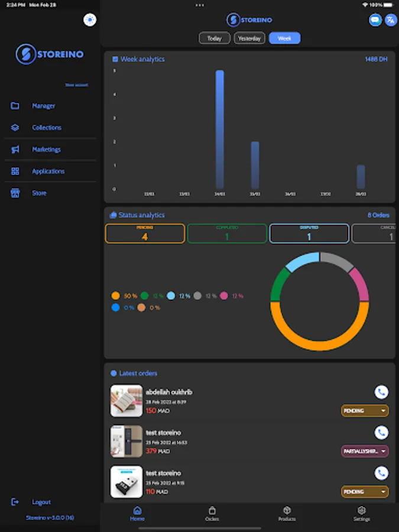This screenshot has width=399, height=532.
Task: Click the tan 0% legend dot
Action: pos(141,308)
